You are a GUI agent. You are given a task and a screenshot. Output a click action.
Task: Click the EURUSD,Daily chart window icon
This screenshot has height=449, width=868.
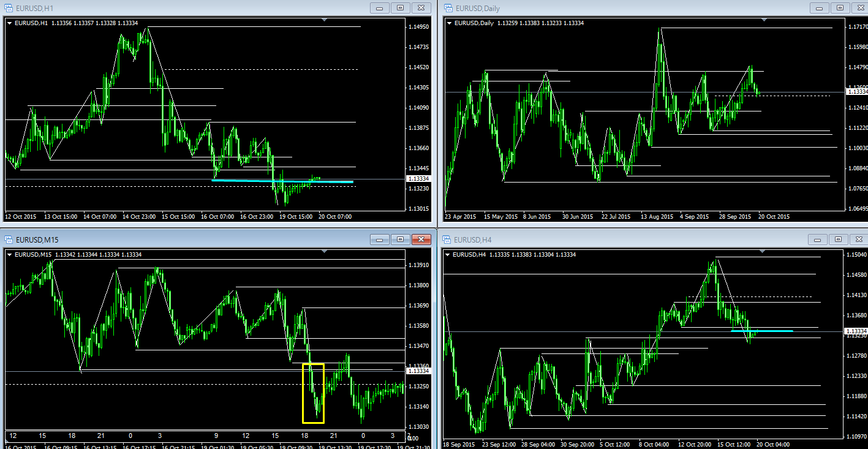448,7
